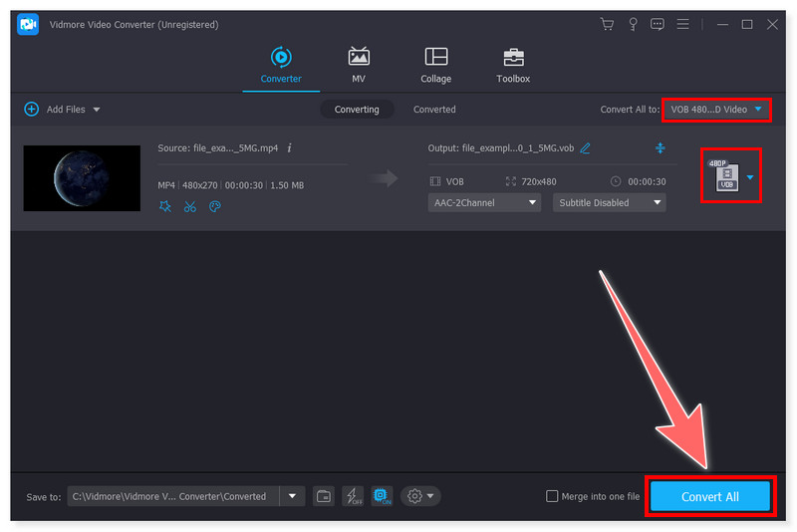797x532 pixels.
Task: Toggle the GPU hardware acceleration ON icon
Action: [x=381, y=496]
